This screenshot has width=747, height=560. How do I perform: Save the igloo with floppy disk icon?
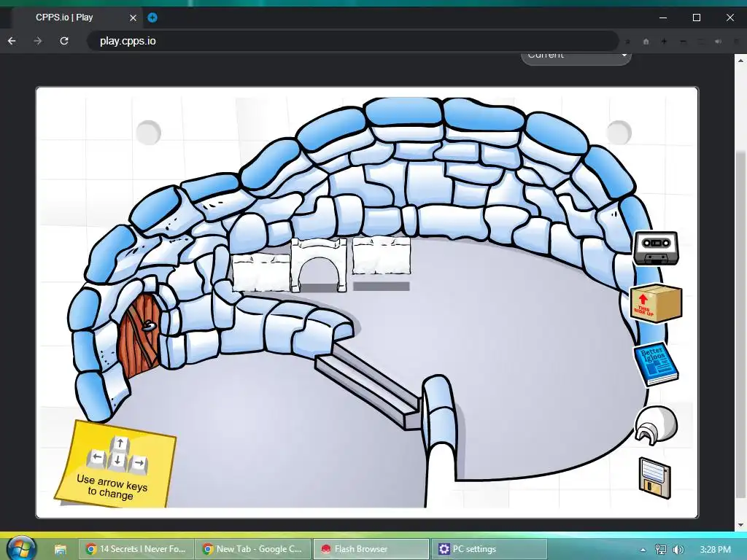[x=654, y=478]
